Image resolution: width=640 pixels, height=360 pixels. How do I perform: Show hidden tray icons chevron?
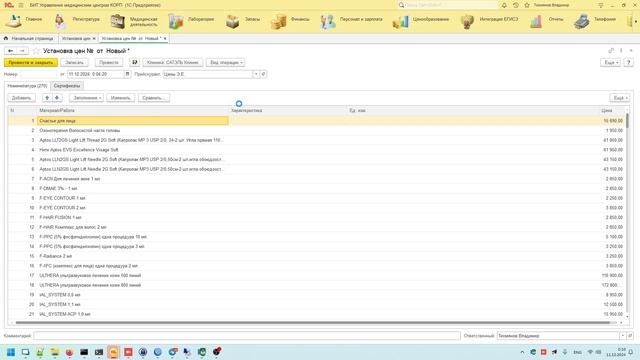coord(522,352)
